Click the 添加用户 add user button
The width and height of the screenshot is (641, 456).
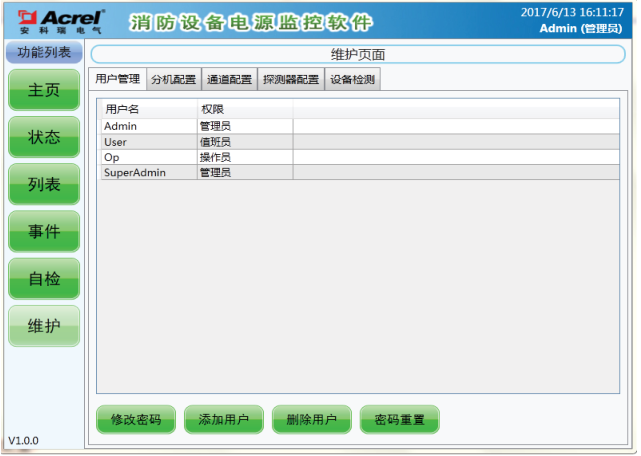click(x=223, y=419)
